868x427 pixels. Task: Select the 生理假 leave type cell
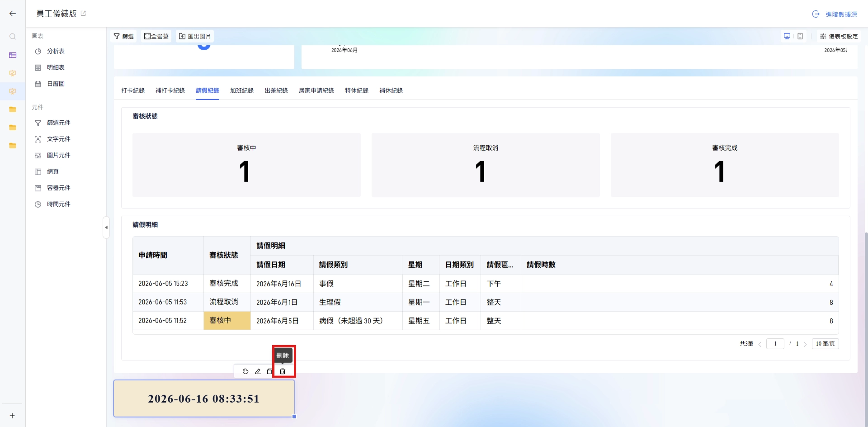click(x=358, y=302)
